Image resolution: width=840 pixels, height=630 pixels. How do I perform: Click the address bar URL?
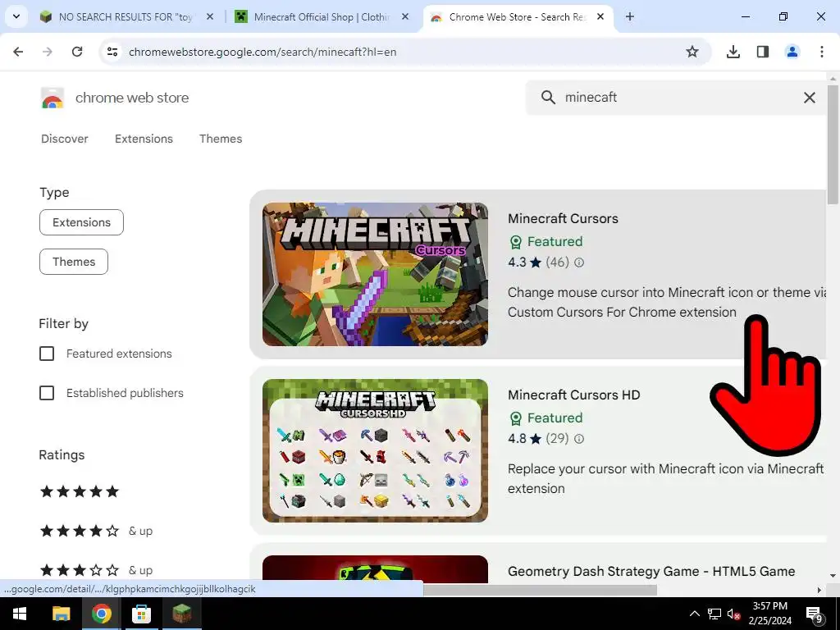[262, 52]
